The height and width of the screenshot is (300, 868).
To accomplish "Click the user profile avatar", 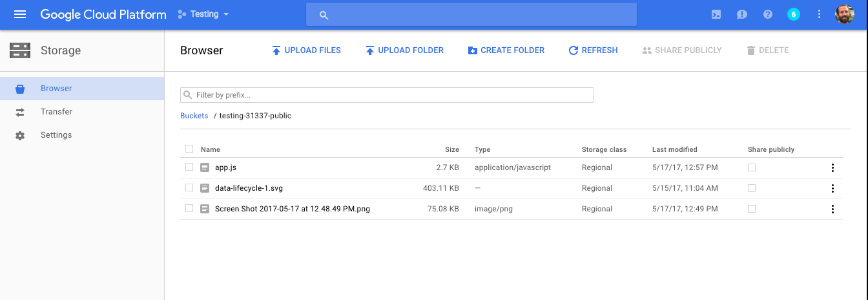I will point(845,14).
